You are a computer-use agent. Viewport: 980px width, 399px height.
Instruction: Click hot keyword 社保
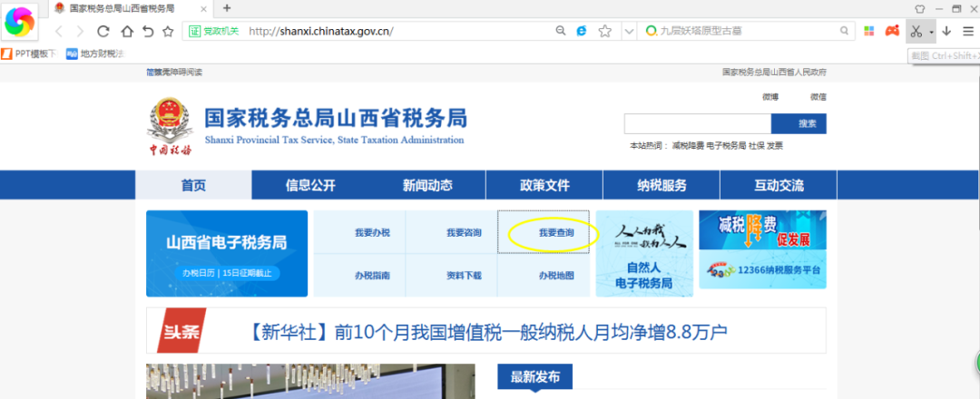click(756, 145)
